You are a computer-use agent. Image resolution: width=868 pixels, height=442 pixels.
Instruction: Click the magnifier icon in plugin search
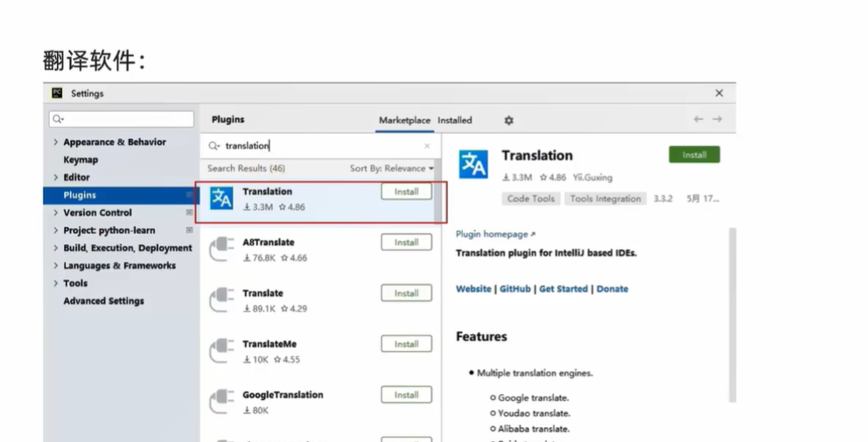[213, 145]
